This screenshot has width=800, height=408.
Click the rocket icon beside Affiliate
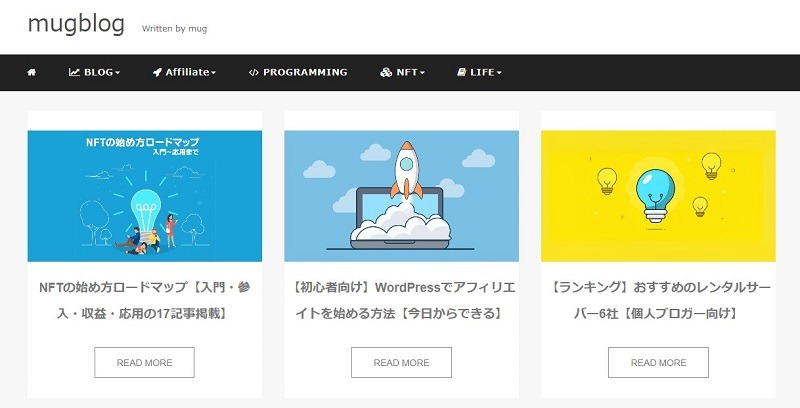point(158,73)
